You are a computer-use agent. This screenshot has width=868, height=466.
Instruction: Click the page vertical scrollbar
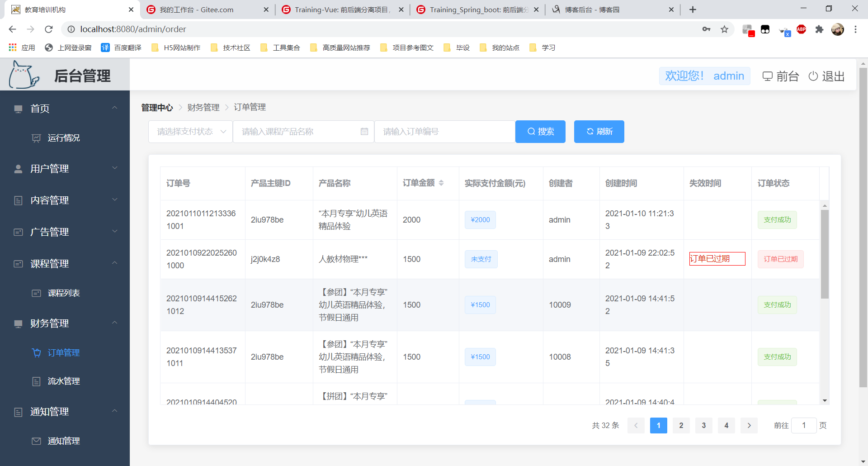pos(863,228)
